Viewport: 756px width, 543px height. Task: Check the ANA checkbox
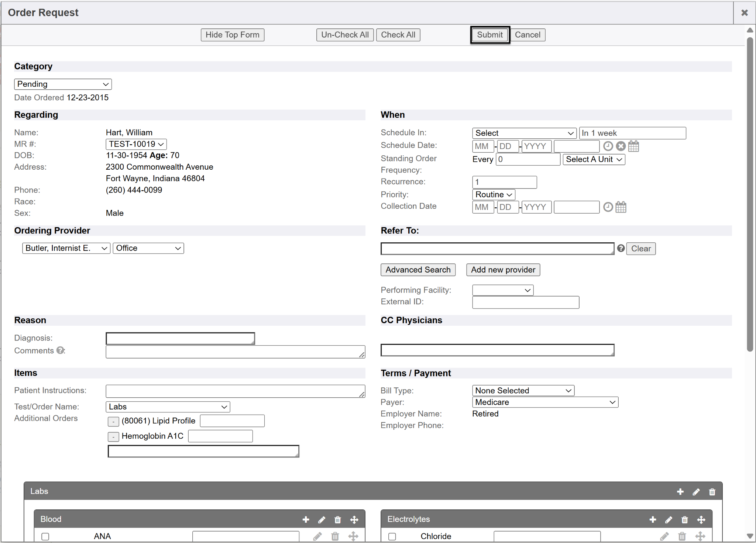pyautogui.click(x=45, y=536)
